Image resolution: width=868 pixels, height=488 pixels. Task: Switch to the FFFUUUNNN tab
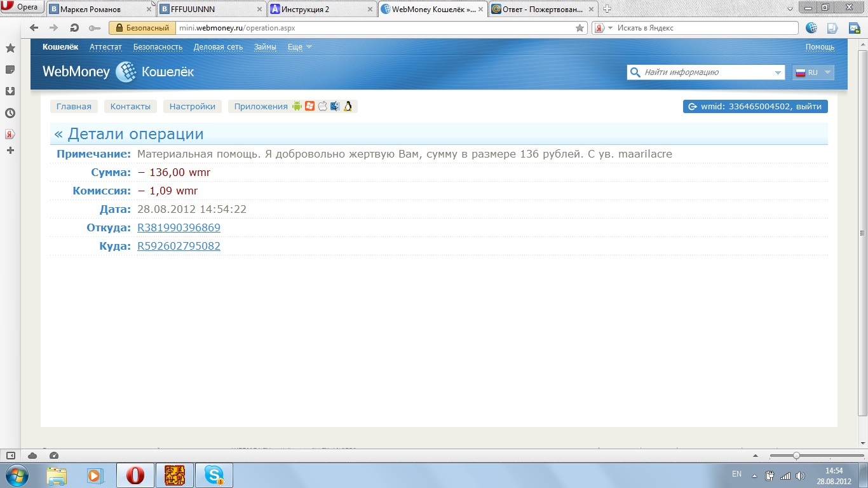[x=211, y=9]
